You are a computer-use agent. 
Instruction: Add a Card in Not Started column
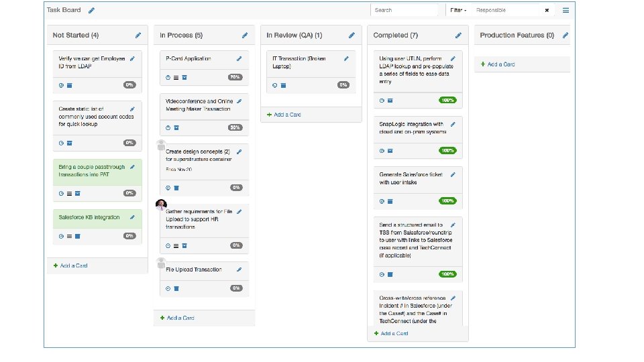pyautogui.click(x=70, y=266)
